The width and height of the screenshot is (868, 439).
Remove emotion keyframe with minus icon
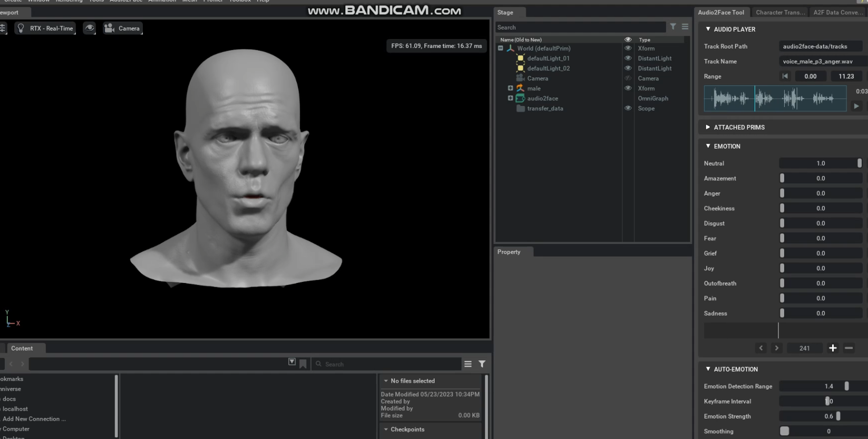(x=848, y=348)
